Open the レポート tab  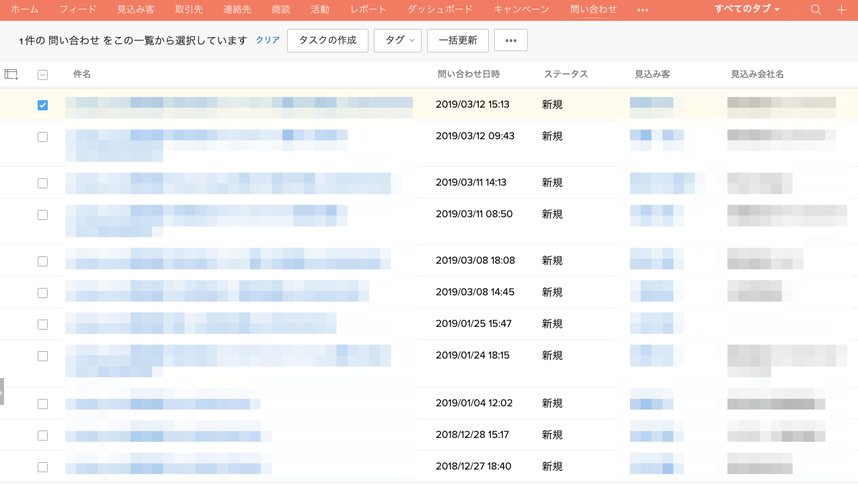click(368, 10)
